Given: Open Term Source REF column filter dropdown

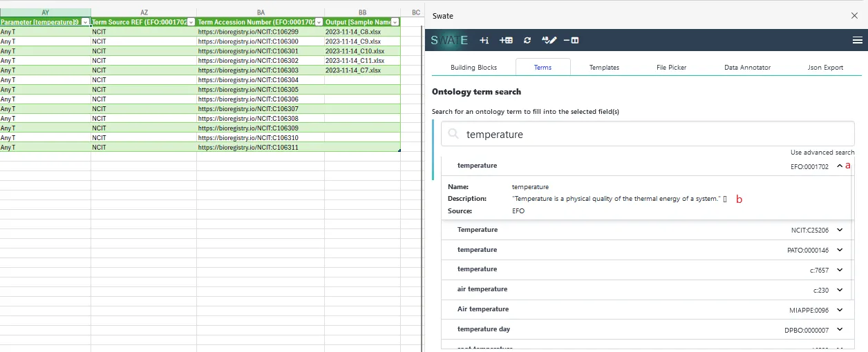Looking at the screenshot, I should click(x=191, y=22).
